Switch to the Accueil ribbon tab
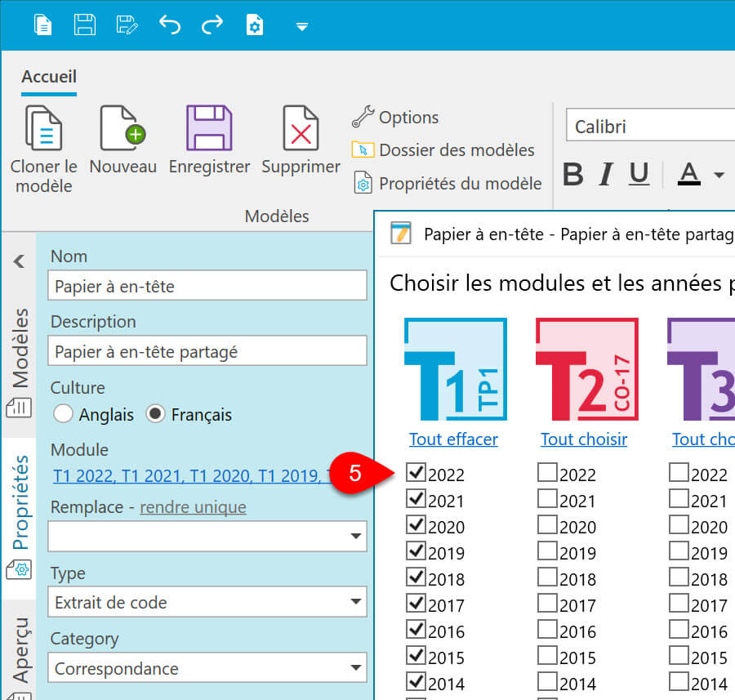This screenshot has height=700, width=735. tap(49, 77)
